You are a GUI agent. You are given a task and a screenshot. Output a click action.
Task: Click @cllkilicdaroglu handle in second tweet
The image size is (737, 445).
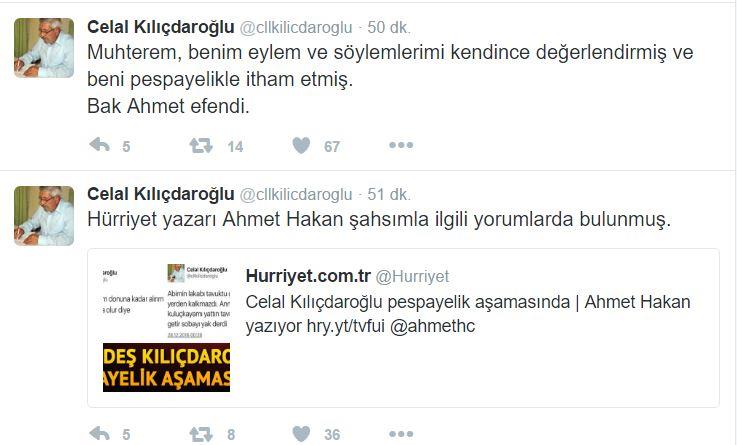296,195
